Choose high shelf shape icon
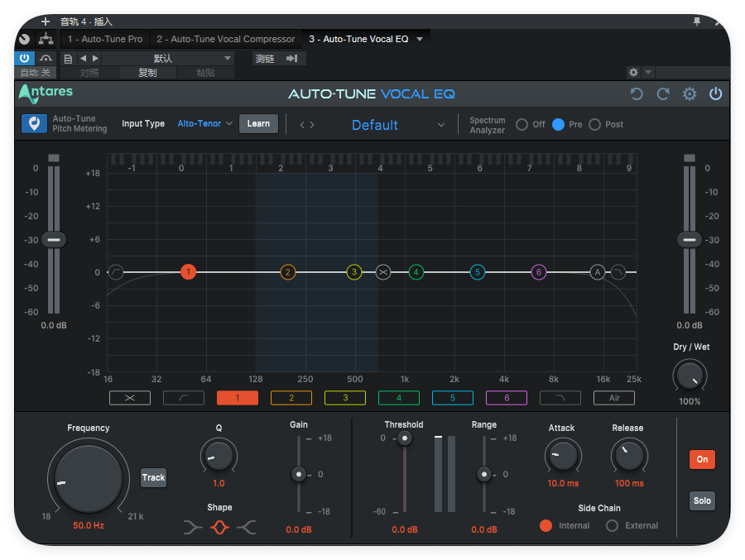Viewport: 745px width, 560px height. [x=247, y=527]
